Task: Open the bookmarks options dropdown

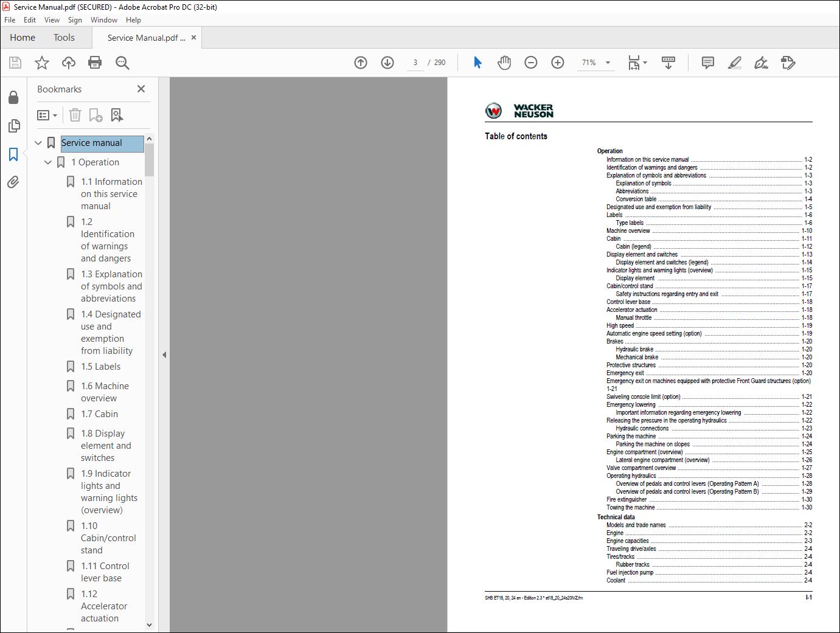Action: point(47,115)
